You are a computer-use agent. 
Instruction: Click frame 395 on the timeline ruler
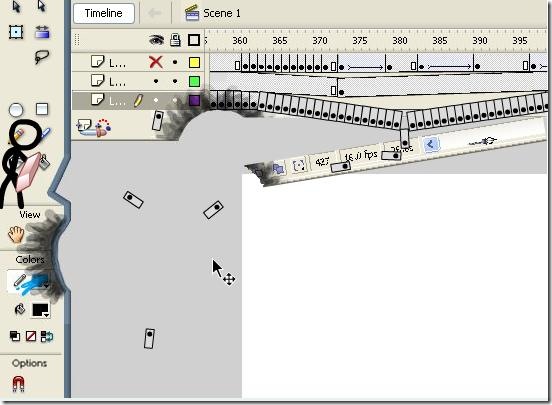point(520,41)
